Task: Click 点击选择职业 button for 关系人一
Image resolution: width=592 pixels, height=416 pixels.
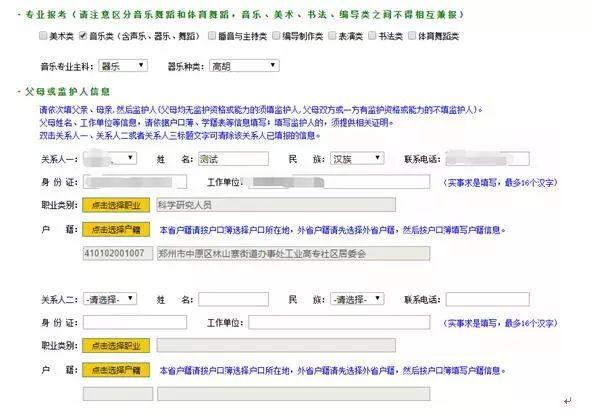Action: click(116, 205)
